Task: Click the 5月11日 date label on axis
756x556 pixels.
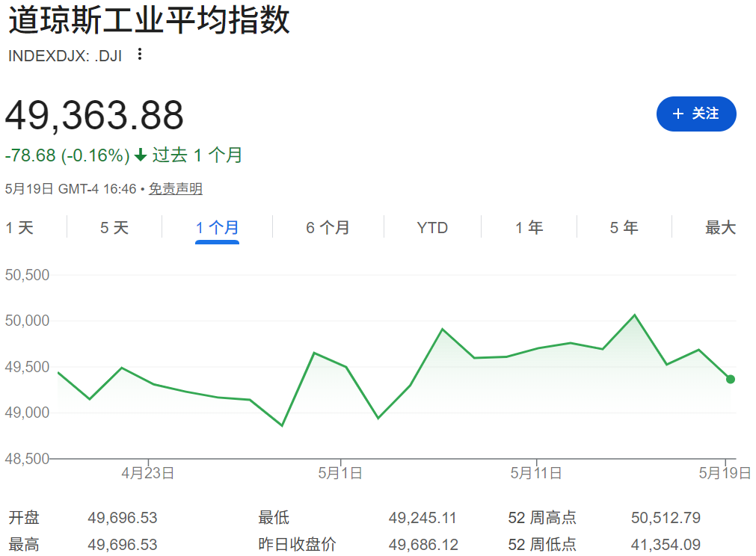Action: tap(536, 473)
